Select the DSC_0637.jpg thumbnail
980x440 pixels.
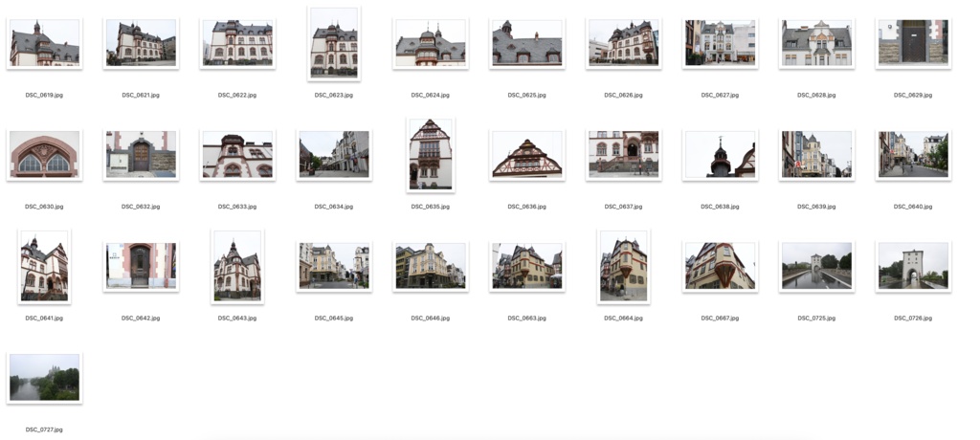(623, 154)
